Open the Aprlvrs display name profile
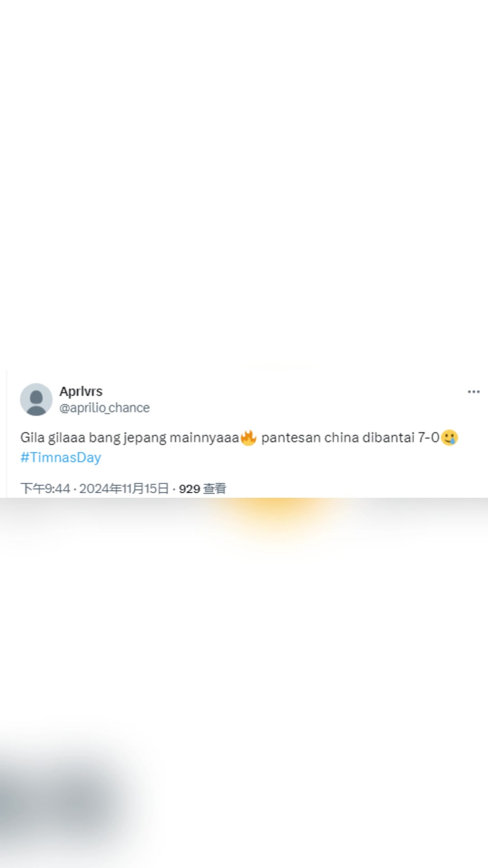This screenshot has height=868, width=488. click(x=81, y=391)
